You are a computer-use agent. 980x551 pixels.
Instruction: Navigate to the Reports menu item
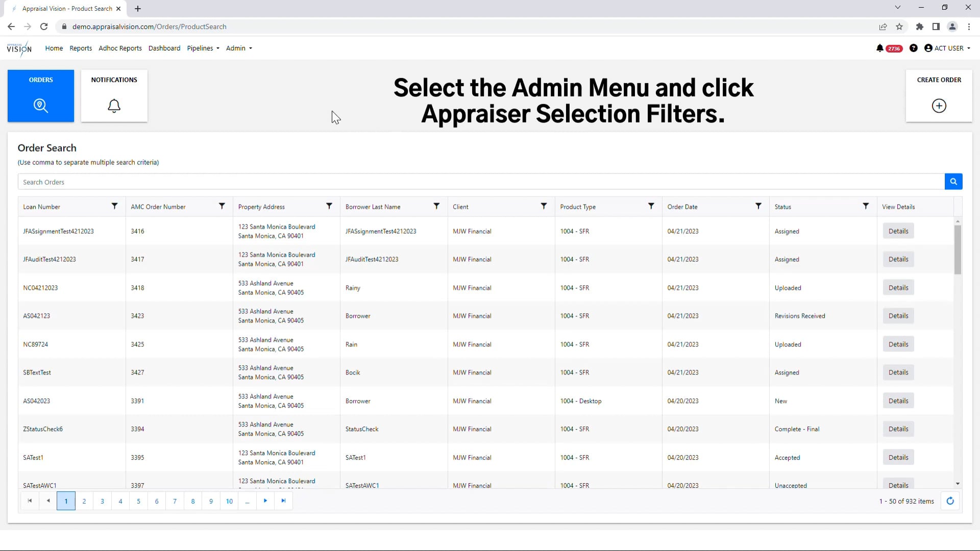(x=80, y=48)
